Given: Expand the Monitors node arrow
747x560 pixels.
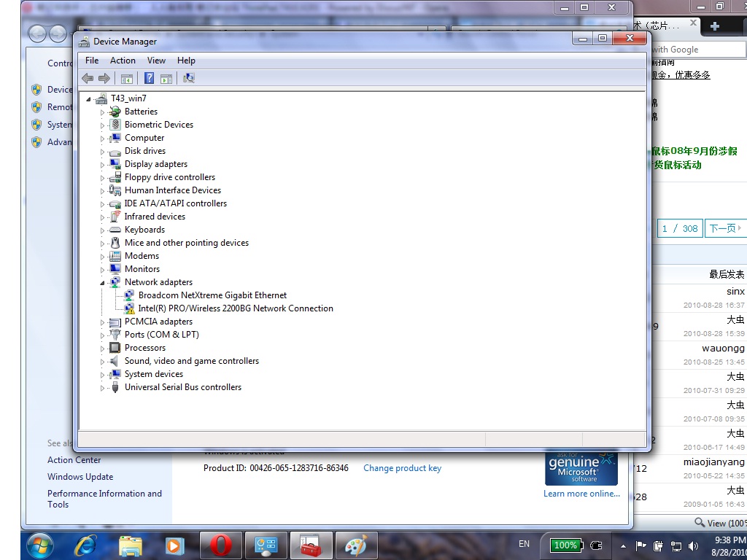Looking at the screenshot, I should pyautogui.click(x=102, y=270).
